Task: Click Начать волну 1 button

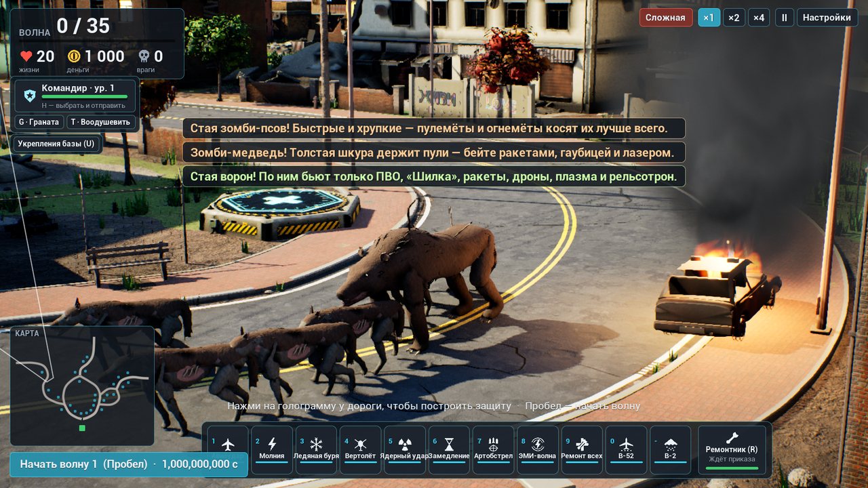Action: pyautogui.click(x=129, y=464)
